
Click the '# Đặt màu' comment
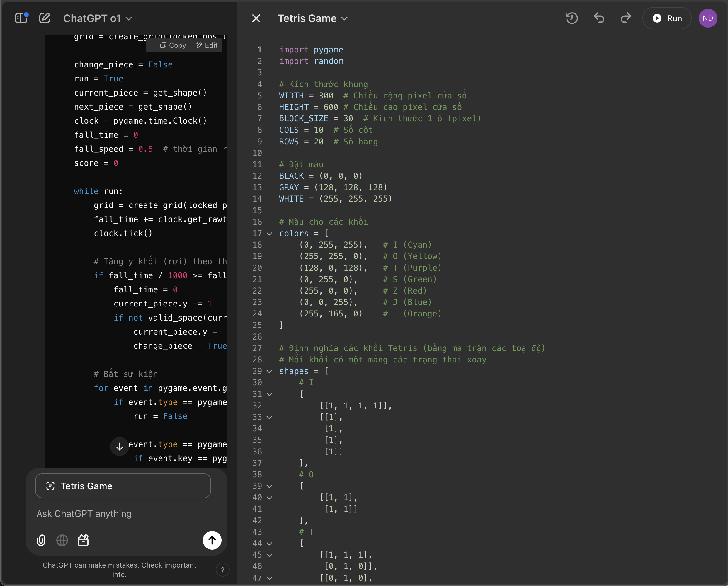click(x=301, y=164)
